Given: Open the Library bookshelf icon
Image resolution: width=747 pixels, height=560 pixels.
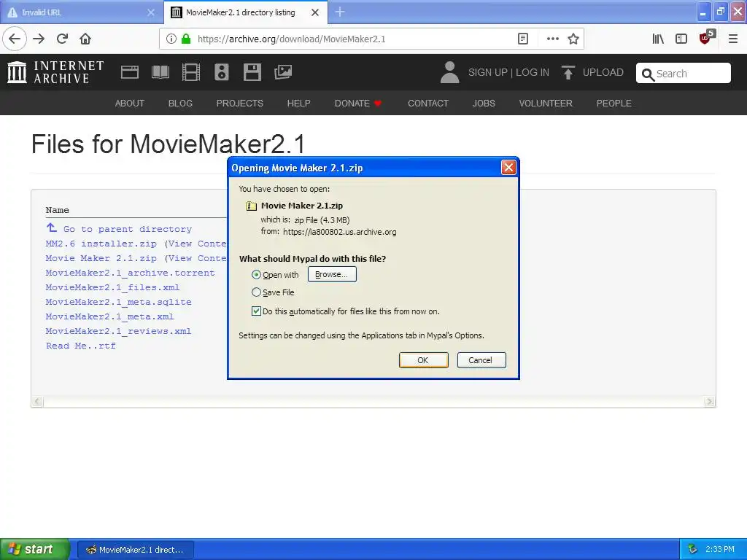Looking at the screenshot, I should click(x=658, y=39).
